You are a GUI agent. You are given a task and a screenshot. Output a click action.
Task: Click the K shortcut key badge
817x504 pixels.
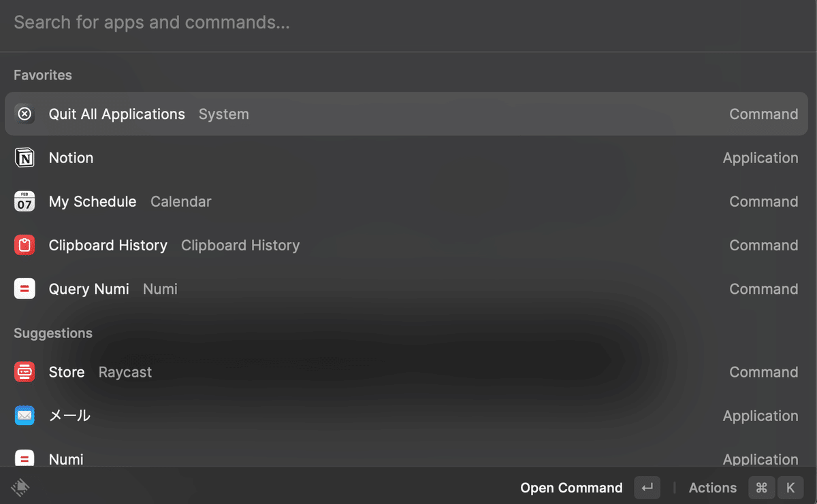[790, 488]
